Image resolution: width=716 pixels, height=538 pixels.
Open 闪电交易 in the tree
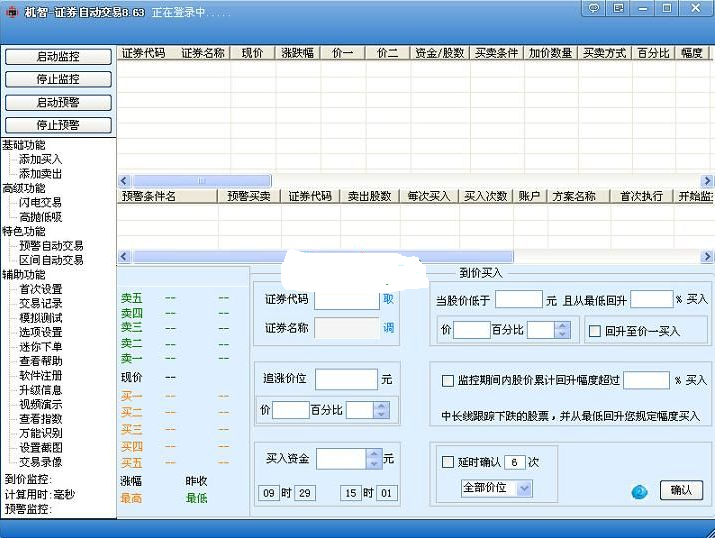pos(40,202)
